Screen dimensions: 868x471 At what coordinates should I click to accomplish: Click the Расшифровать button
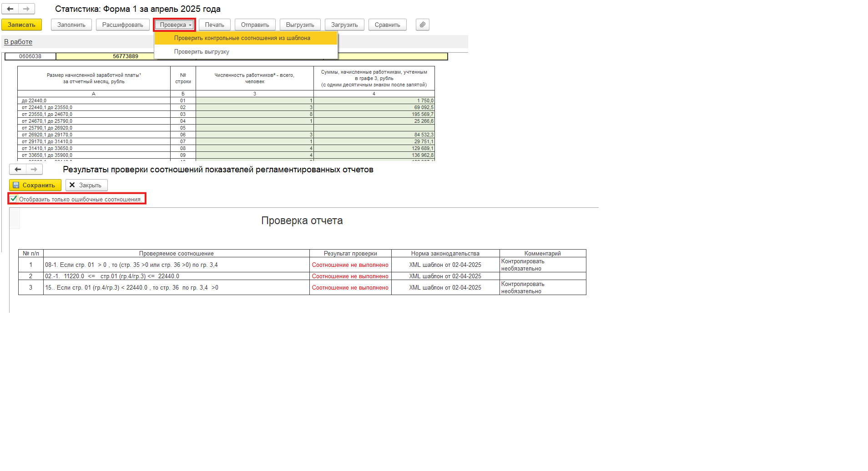[x=123, y=25]
